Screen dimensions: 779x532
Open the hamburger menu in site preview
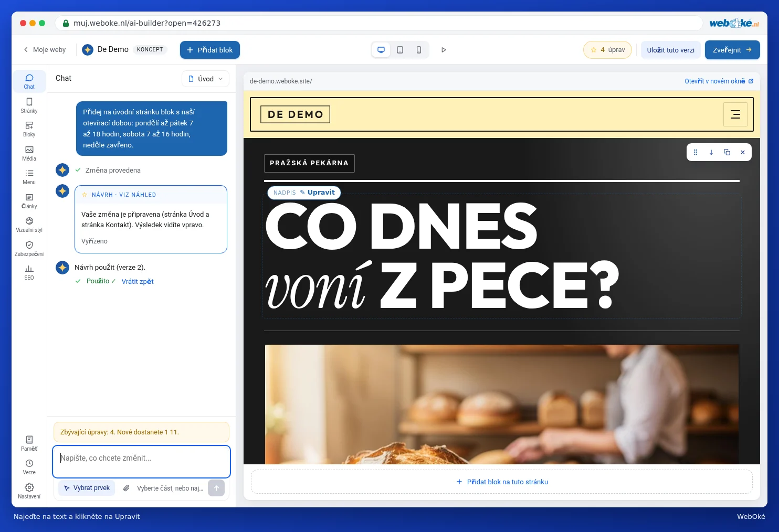coord(735,114)
